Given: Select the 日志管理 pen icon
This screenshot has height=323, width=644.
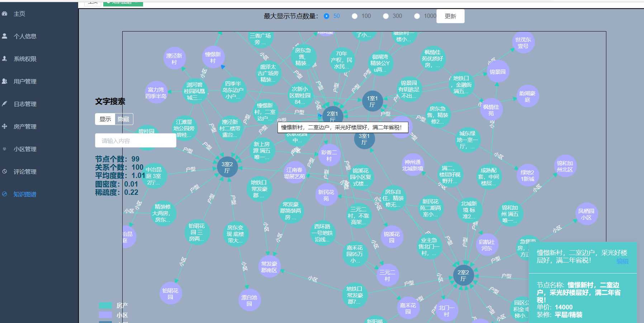Looking at the screenshot, I should pos(4,104).
